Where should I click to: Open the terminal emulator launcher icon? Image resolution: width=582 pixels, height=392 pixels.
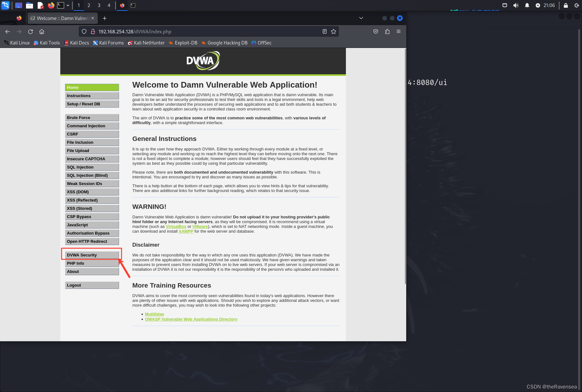61,5
